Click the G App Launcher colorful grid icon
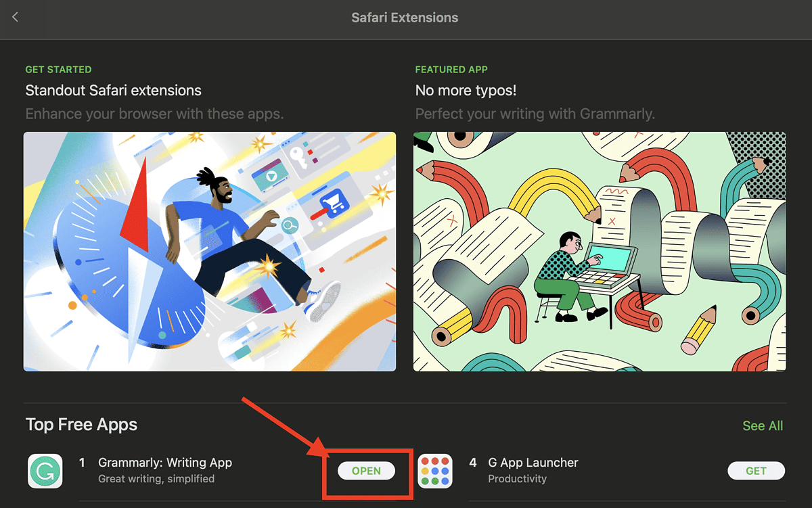The image size is (812, 508). [435, 471]
